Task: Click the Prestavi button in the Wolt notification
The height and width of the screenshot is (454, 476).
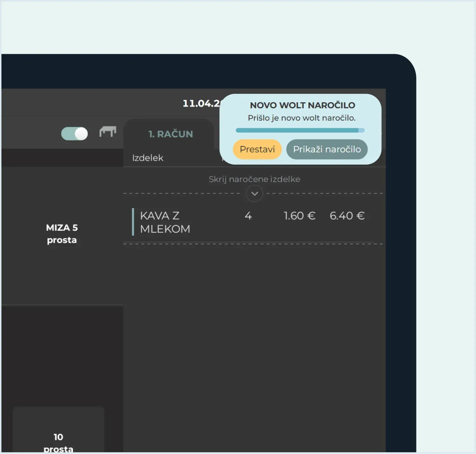Action: click(x=257, y=149)
